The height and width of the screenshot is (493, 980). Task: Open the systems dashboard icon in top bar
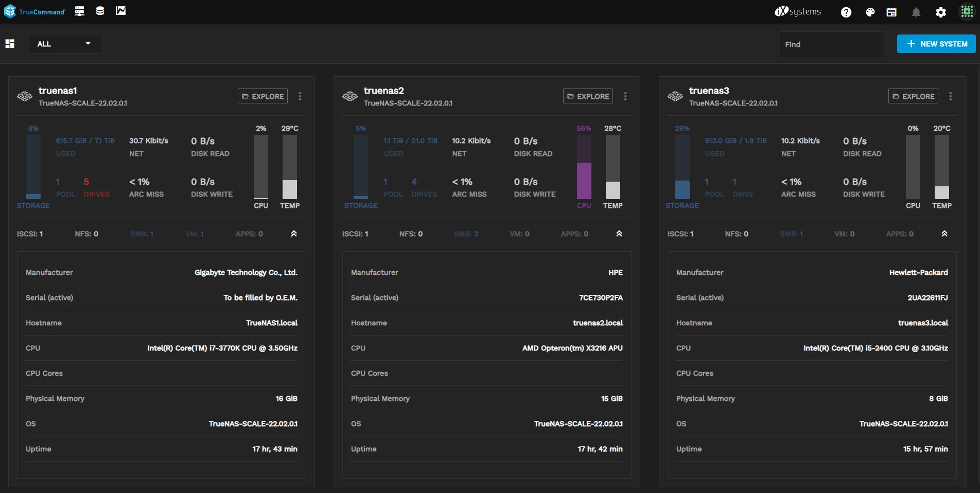tap(79, 11)
